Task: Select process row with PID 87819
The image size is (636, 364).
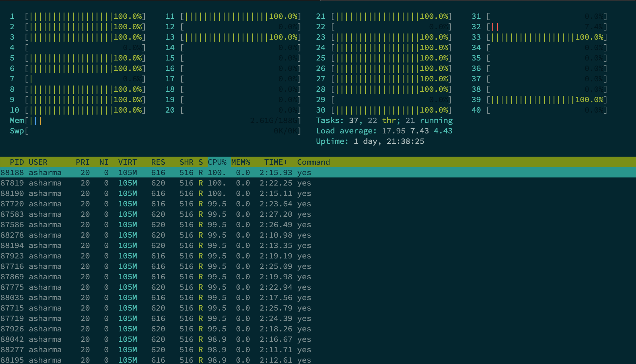Action: coord(318,183)
